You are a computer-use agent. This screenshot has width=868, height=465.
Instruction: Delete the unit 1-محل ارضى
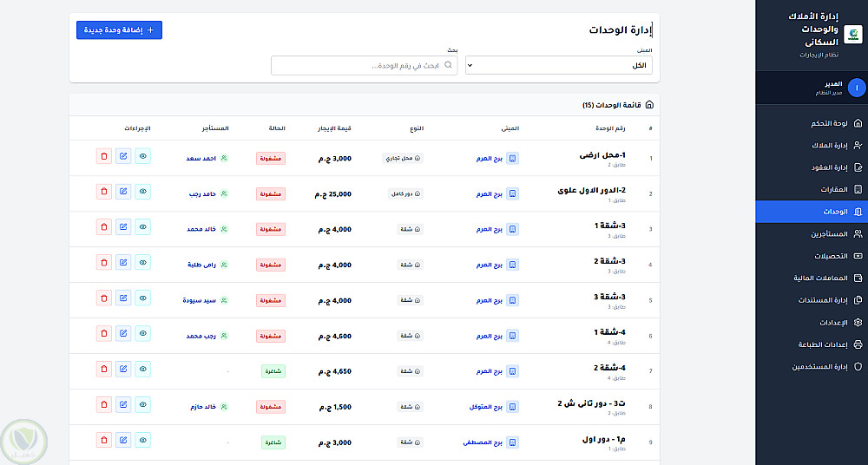104,157
